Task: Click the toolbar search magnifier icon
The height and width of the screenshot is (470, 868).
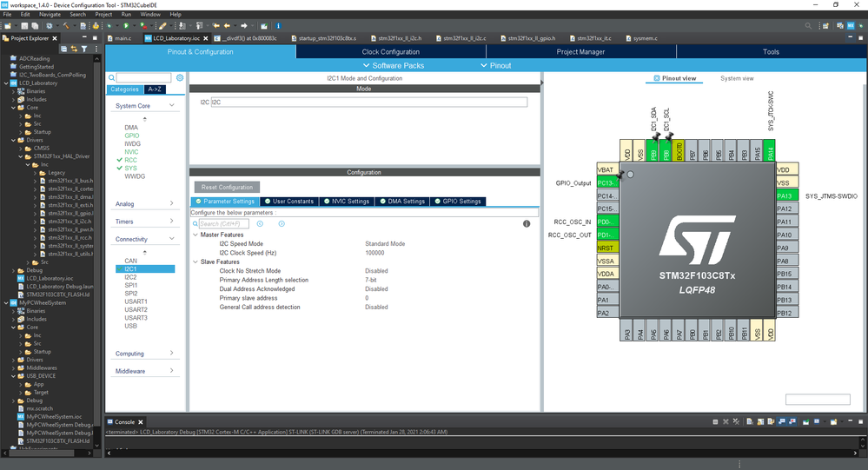Action: click(808, 25)
